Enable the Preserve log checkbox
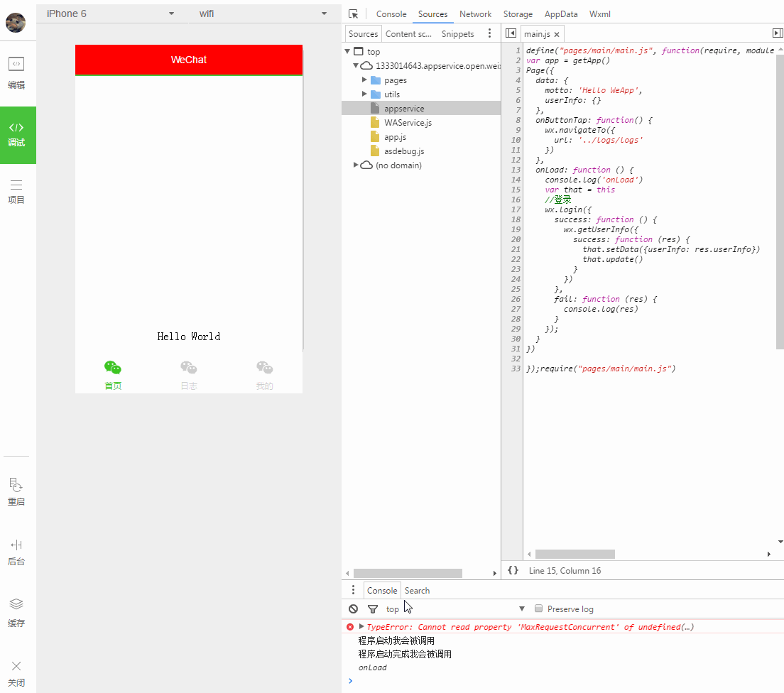Screen dimensions: 784x693 point(539,609)
